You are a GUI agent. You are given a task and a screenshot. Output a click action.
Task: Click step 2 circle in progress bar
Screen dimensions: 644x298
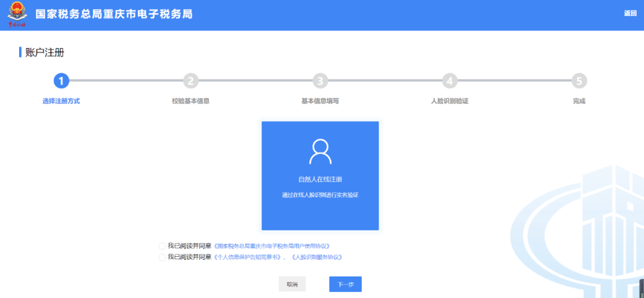[190, 81]
